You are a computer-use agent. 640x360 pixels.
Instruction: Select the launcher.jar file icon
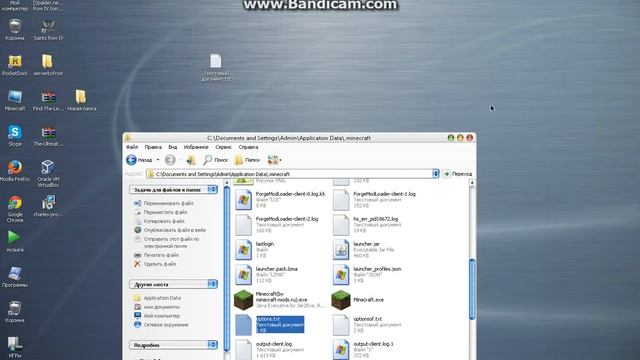pyautogui.click(x=341, y=250)
